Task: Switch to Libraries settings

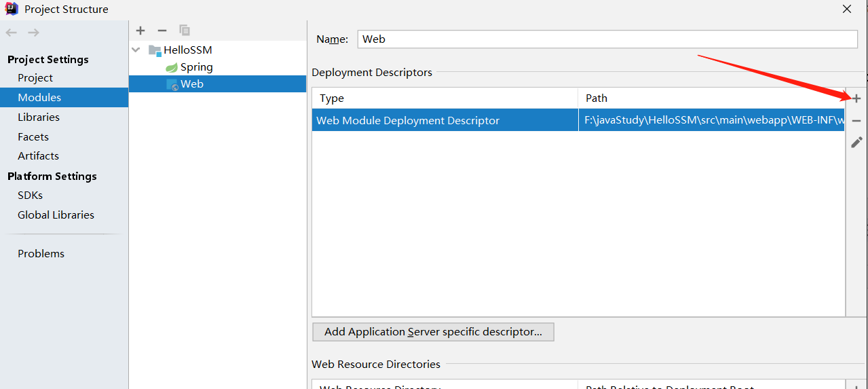Action: pyautogui.click(x=39, y=117)
